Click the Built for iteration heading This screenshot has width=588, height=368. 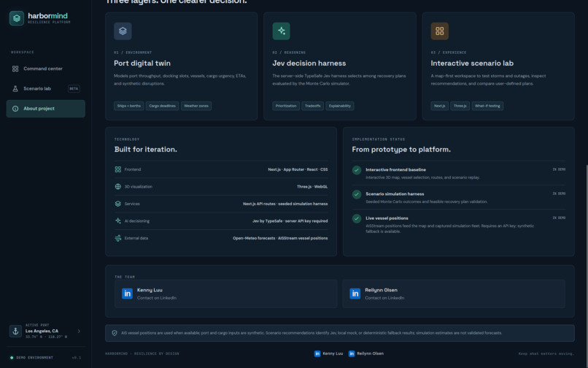145,150
